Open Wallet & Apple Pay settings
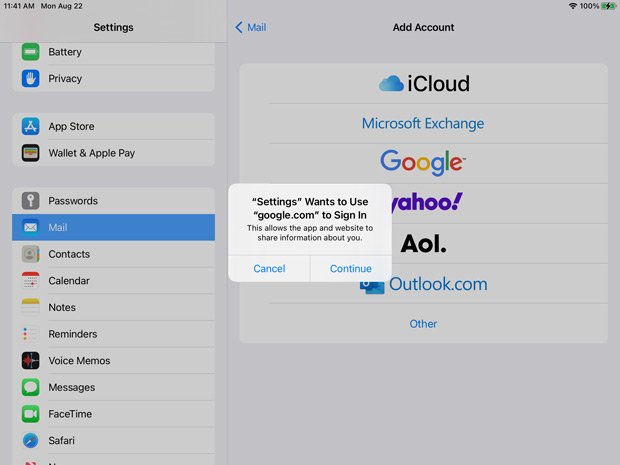 pyautogui.click(x=113, y=153)
